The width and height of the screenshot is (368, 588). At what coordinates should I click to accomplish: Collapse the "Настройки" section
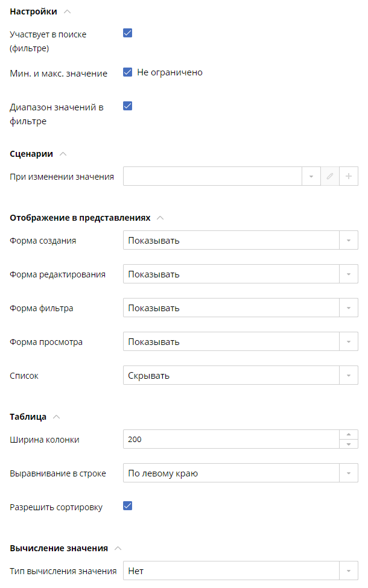point(67,11)
